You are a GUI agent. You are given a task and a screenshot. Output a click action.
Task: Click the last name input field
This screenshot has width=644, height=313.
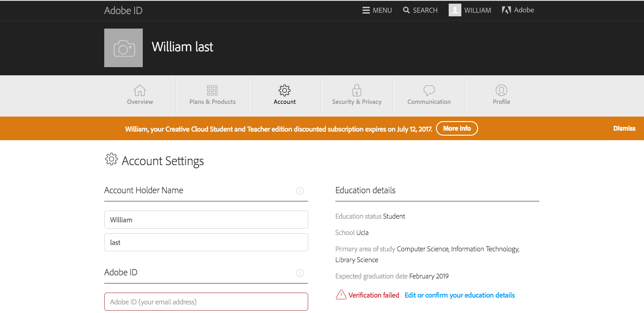click(206, 242)
